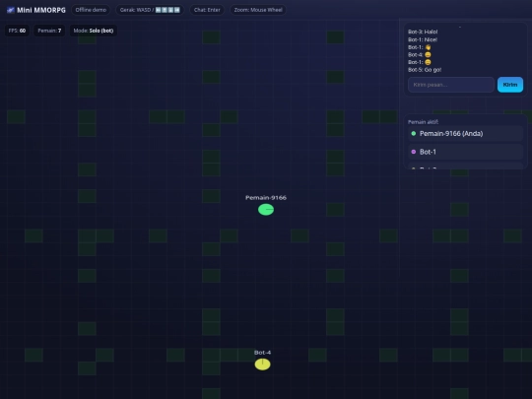Image resolution: width=532 pixels, height=399 pixels.
Task: Focus the Kirim pesan chat input
Action: [451, 85]
